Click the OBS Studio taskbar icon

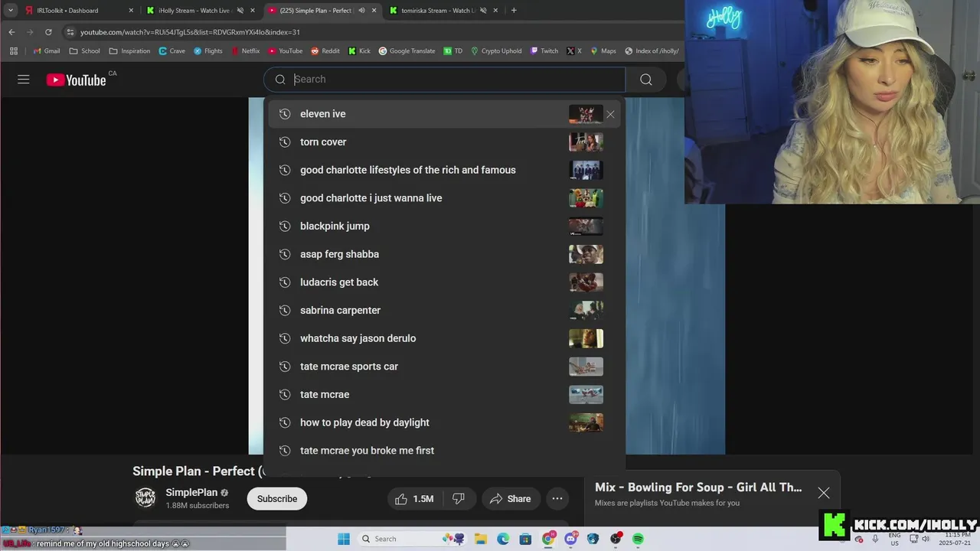point(616,539)
